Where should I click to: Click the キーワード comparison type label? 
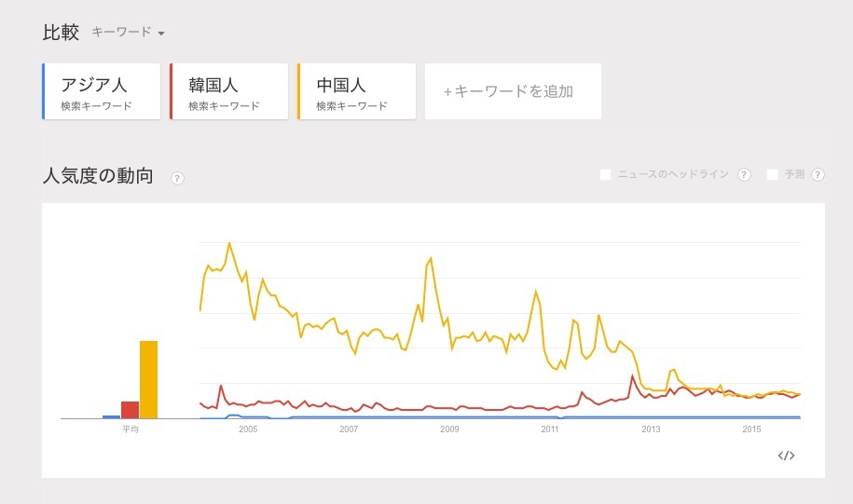(121, 32)
